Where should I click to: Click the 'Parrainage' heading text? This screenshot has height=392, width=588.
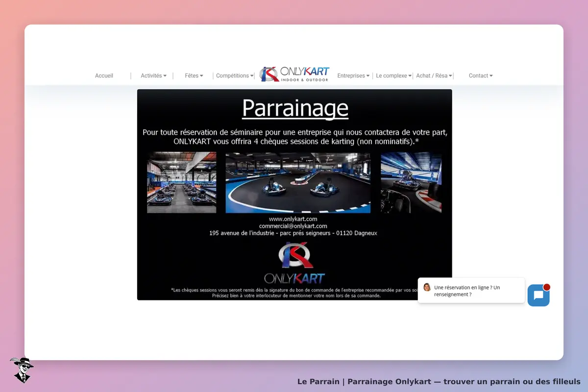tap(295, 108)
